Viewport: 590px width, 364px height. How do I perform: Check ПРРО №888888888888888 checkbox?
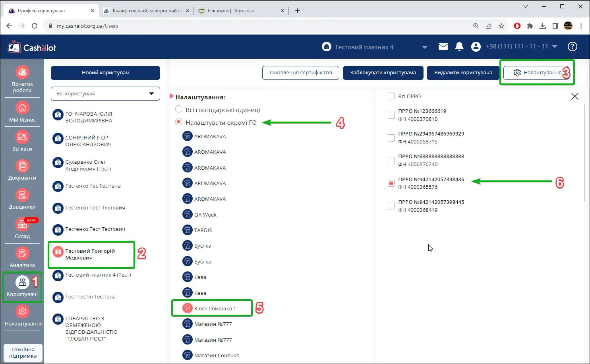[x=391, y=161]
